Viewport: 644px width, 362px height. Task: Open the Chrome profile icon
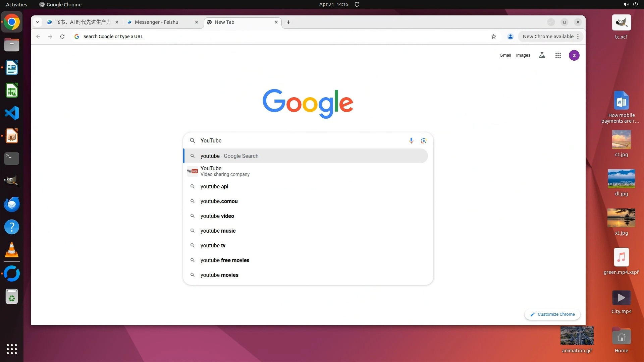tap(510, 37)
